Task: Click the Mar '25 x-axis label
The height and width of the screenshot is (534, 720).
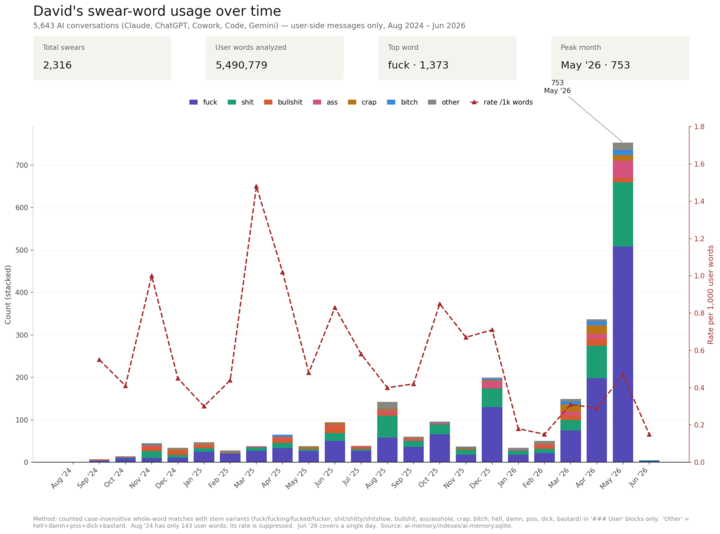Action: click(245, 478)
